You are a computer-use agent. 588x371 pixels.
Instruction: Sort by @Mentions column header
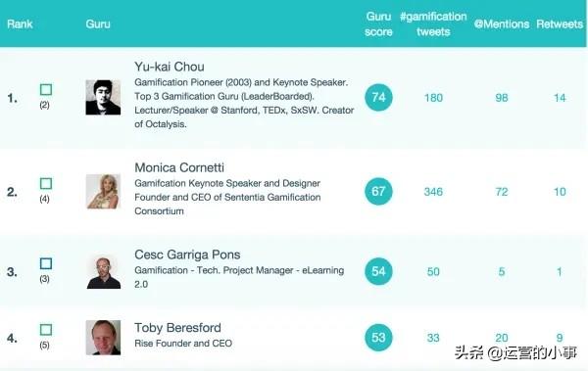click(x=502, y=24)
